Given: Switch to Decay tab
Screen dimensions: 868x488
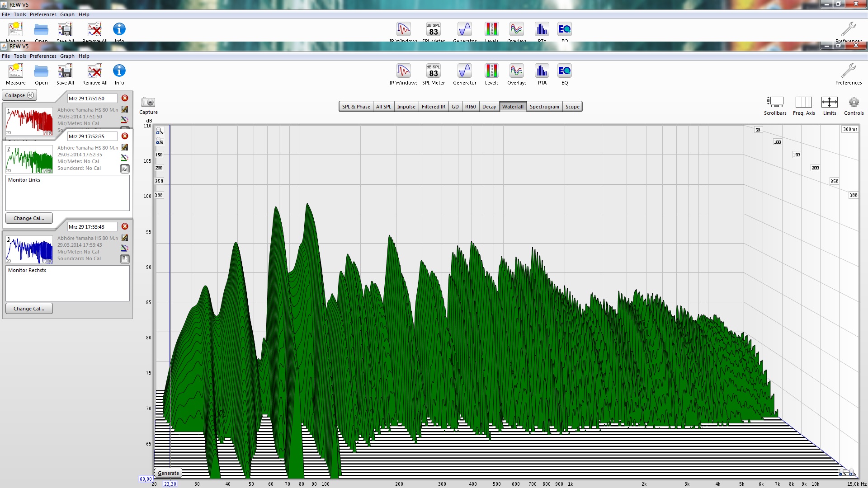Looking at the screenshot, I should click(489, 107).
